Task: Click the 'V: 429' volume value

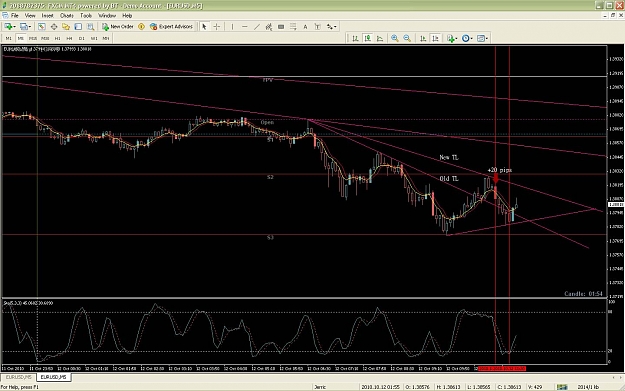Action: pos(535,387)
